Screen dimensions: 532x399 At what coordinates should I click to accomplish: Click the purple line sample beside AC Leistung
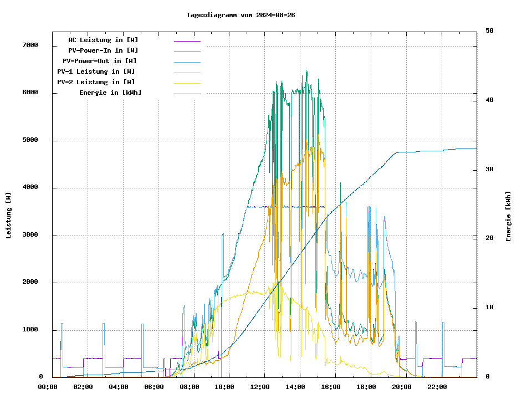[187, 41]
